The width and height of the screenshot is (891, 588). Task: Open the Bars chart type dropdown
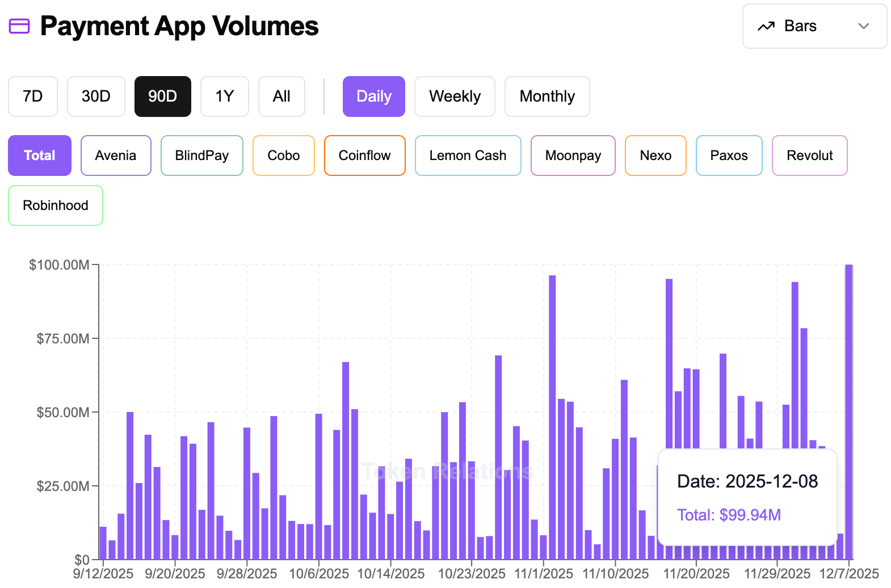click(x=814, y=26)
